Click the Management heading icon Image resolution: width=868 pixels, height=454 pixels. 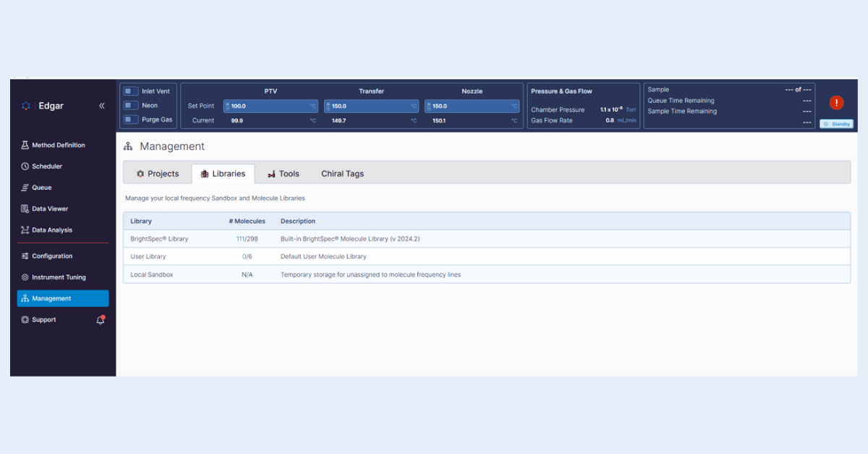[128, 146]
